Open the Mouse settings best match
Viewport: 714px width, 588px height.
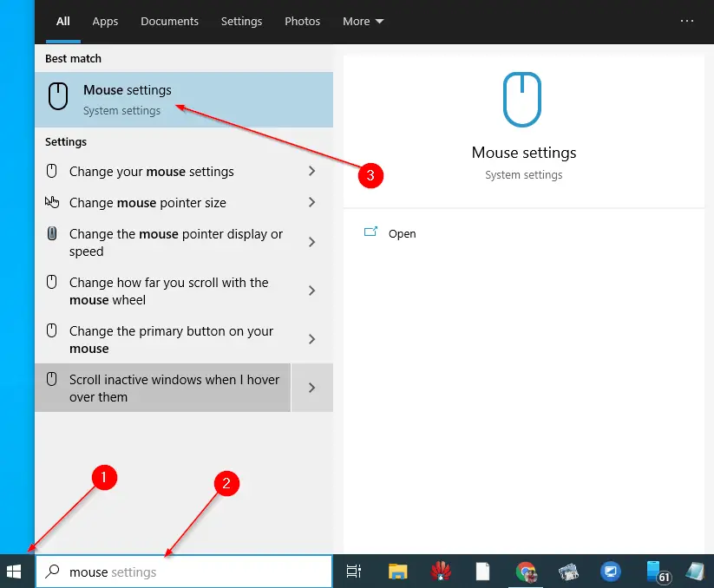coord(184,100)
